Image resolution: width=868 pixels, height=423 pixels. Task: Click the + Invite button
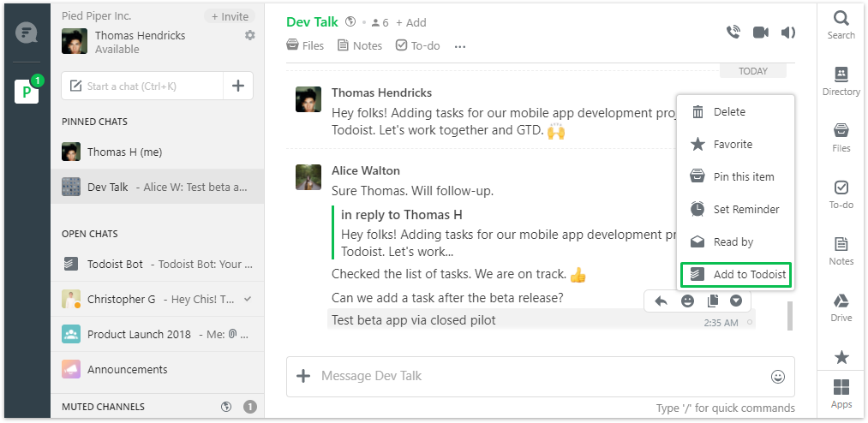coord(230,16)
